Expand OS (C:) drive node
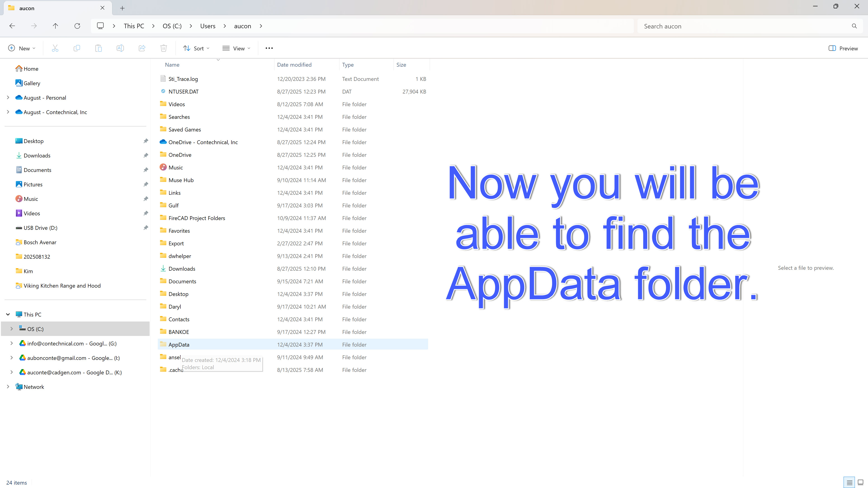 (12, 329)
